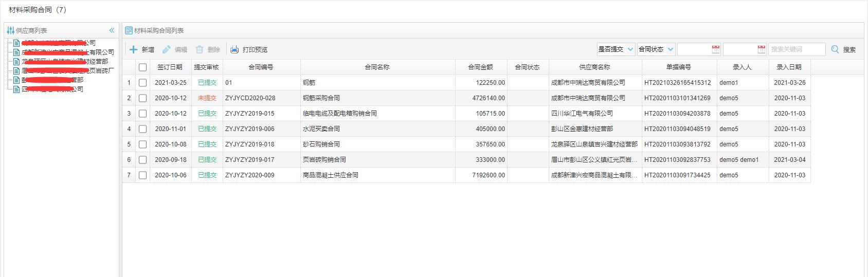868x277 pixels.
Task: Click supplier cell 四川华江电气有限公司
Action: pyautogui.click(x=582, y=114)
